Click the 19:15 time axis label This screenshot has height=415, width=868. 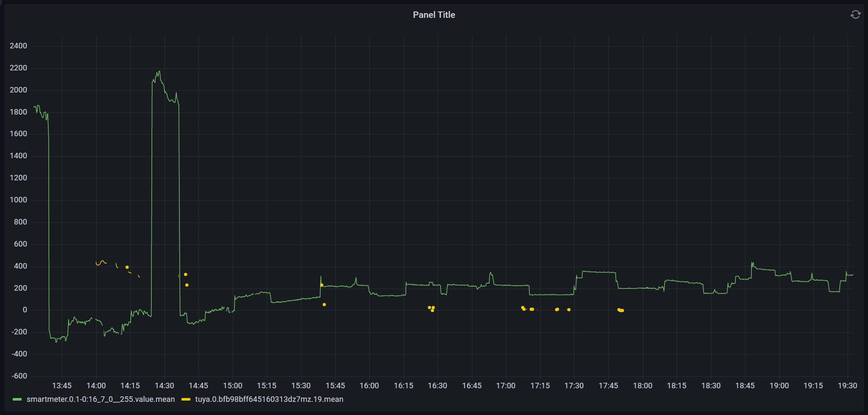click(x=813, y=386)
